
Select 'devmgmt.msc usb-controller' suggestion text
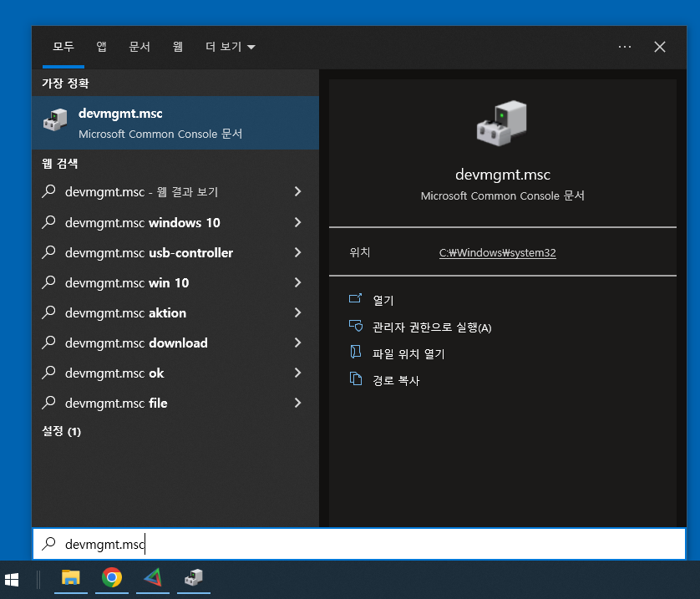click(x=149, y=252)
